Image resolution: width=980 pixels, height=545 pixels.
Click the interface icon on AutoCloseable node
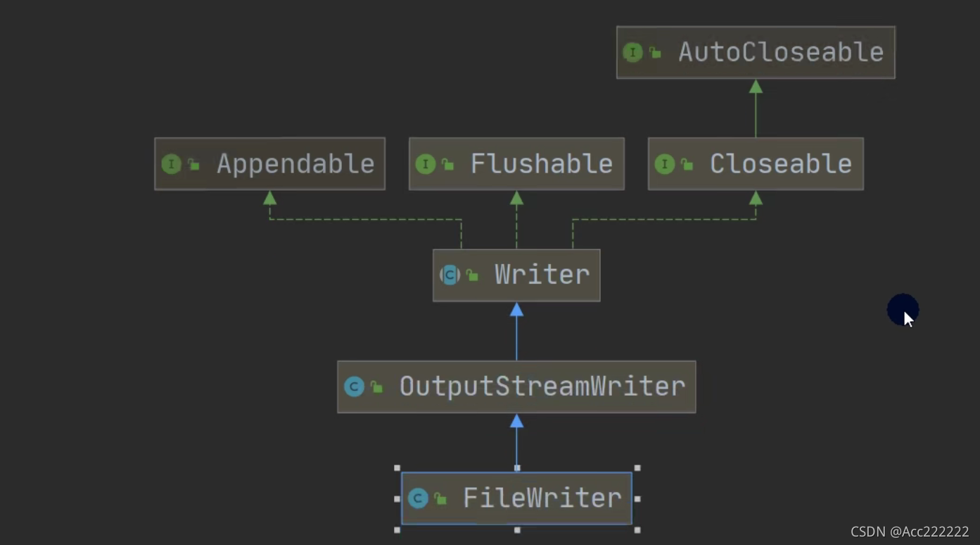[632, 52]
